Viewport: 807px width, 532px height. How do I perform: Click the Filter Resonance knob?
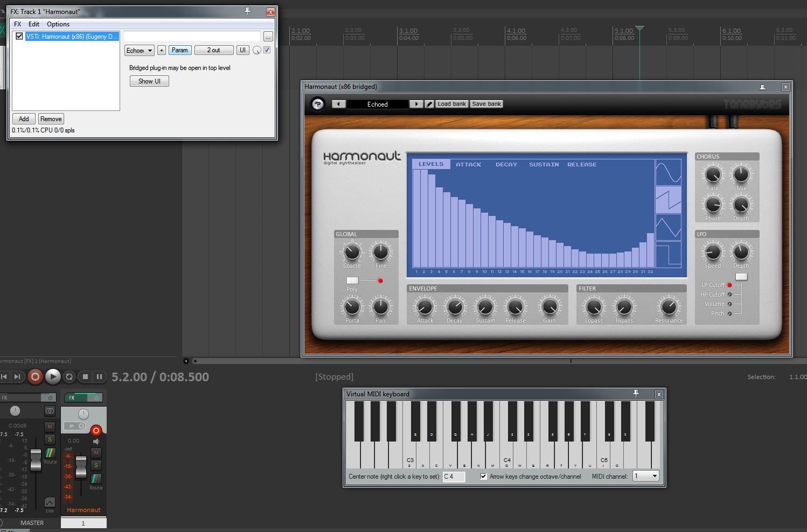coord(668,306)
